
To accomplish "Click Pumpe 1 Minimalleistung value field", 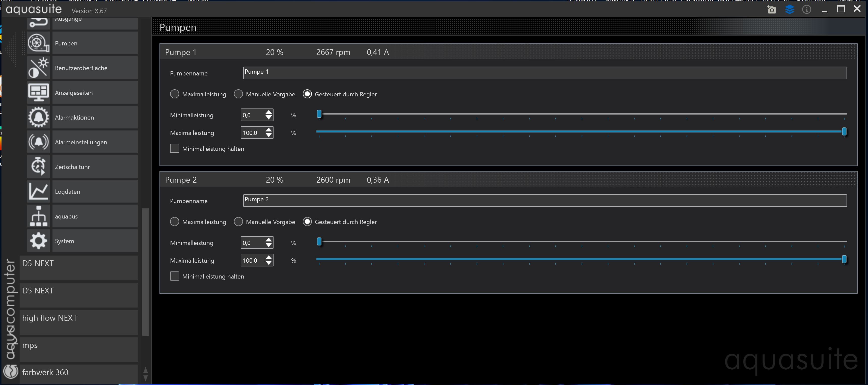I will [x=253, y=115].
